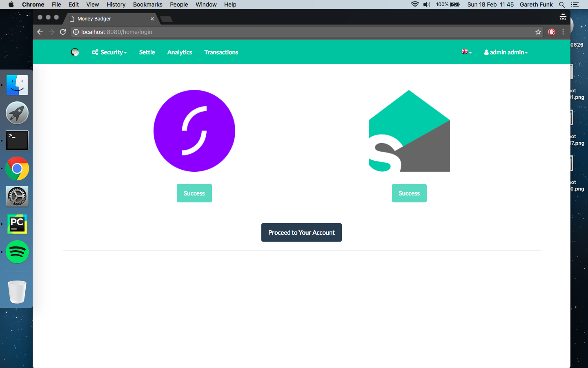The image size is (588, 368).
Task: Open the View menu
Action: [93, 4]
